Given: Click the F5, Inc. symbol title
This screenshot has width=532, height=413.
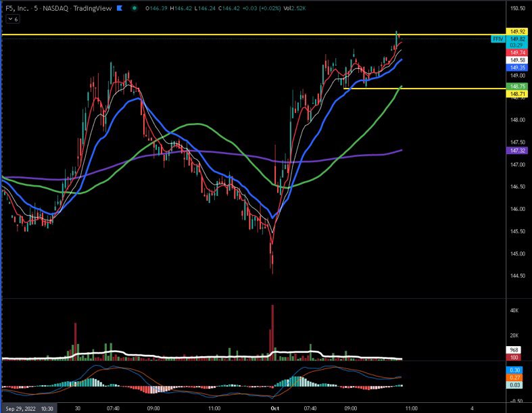Looking at the screenshot, I should point(17,8).
